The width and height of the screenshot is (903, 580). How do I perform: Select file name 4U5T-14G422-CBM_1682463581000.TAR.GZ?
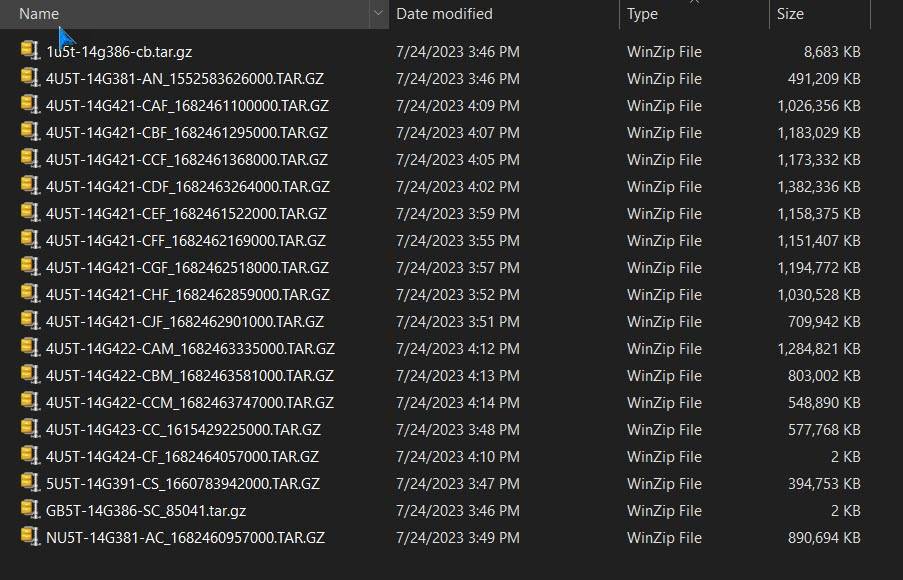click(189, 376)
